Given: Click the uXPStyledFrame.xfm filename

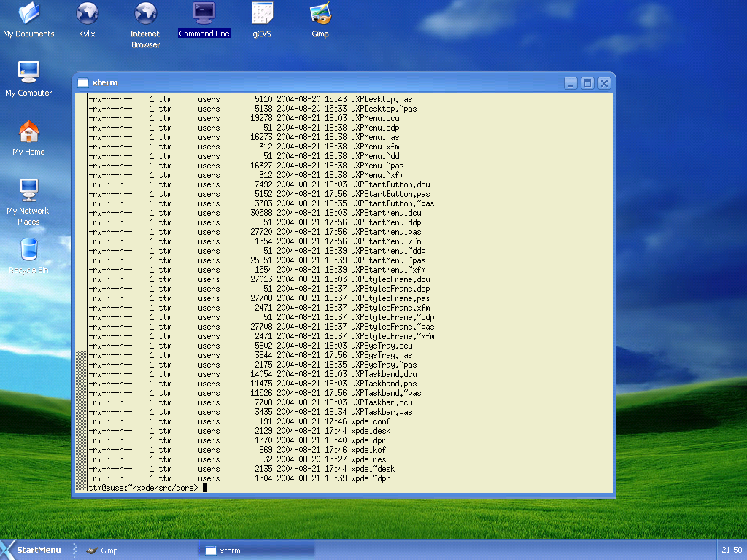Looking at the screenshot, I should [391, 308].
